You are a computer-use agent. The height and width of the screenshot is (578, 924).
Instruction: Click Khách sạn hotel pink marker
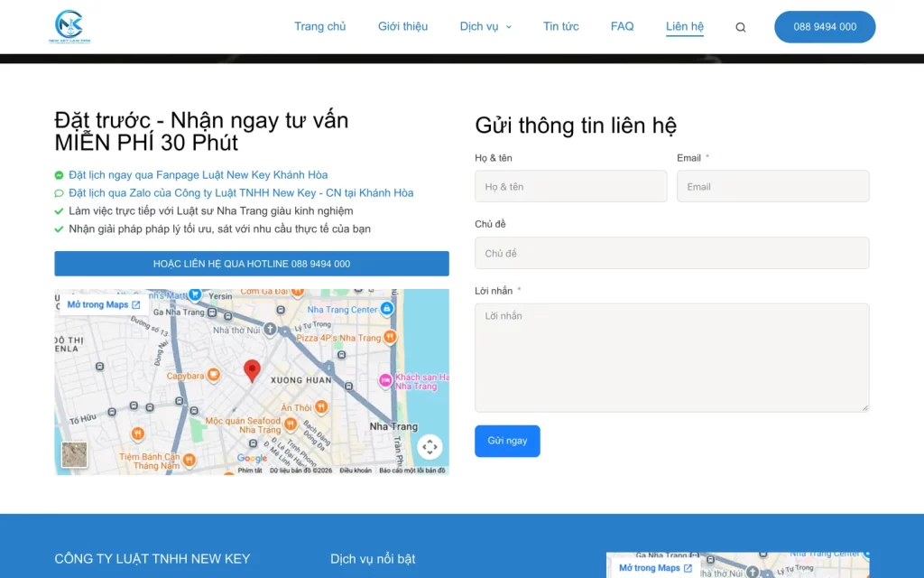tap(385, 380)
